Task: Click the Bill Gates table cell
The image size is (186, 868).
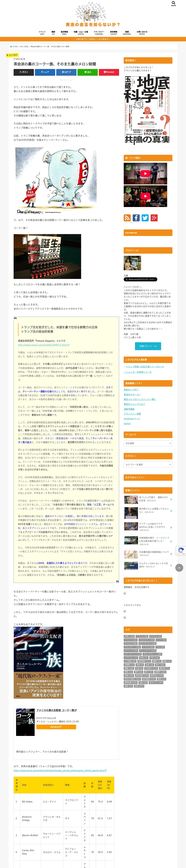Action: tap(31, 802)
